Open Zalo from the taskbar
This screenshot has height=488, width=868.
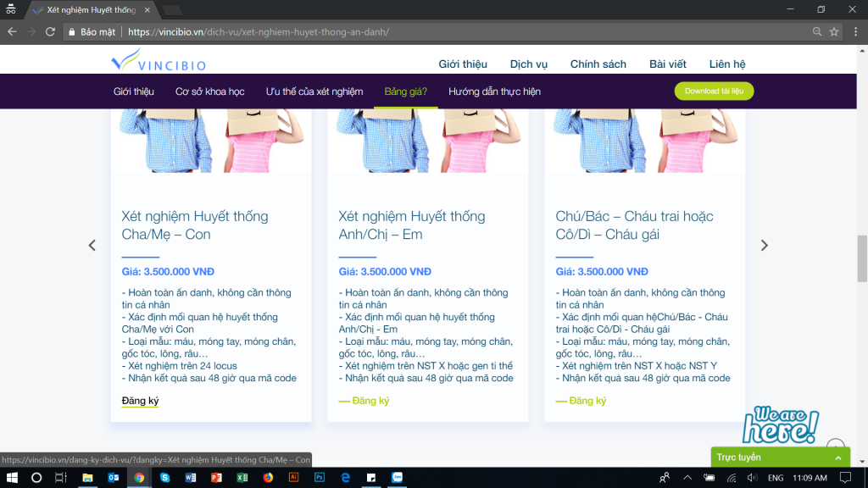pyautogui.click(x=397, y=478)
